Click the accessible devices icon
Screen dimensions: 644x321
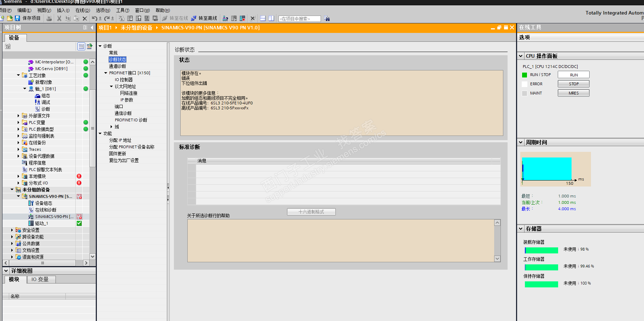click(x=225, y=18)
